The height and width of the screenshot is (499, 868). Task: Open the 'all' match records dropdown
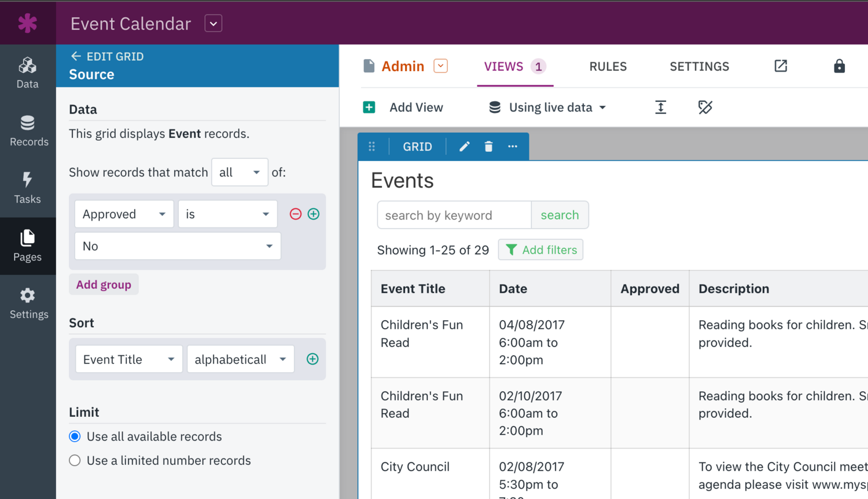click(x=240, y=172)
